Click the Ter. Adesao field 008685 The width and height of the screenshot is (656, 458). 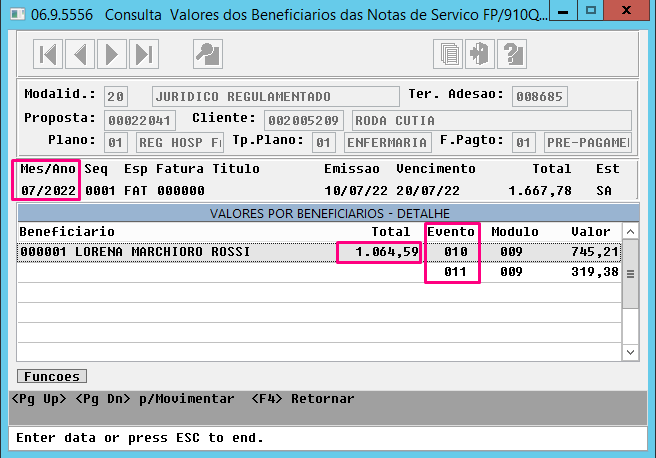click(539, 97)
